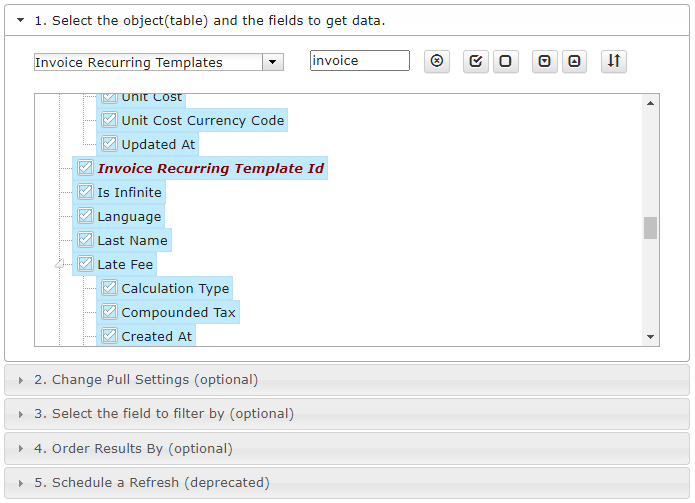The width and height of the screenshot is (695, 503).
Task: Click the uncheck all fields icon
Action: [x=505, y=61]
